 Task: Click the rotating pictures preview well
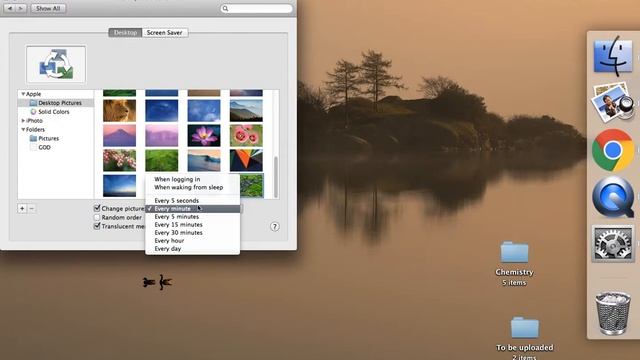56,64
